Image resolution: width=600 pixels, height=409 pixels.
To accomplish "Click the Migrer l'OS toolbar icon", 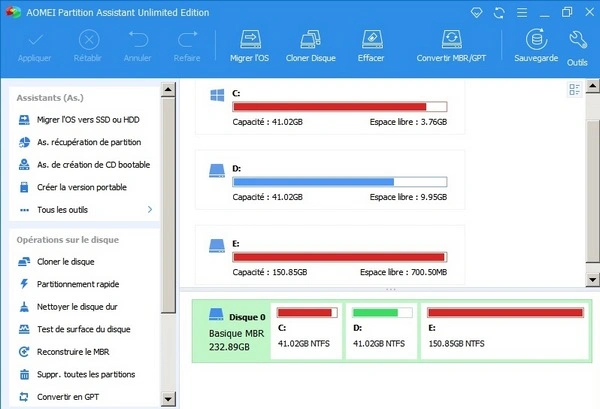I will (x=249, y=40).
